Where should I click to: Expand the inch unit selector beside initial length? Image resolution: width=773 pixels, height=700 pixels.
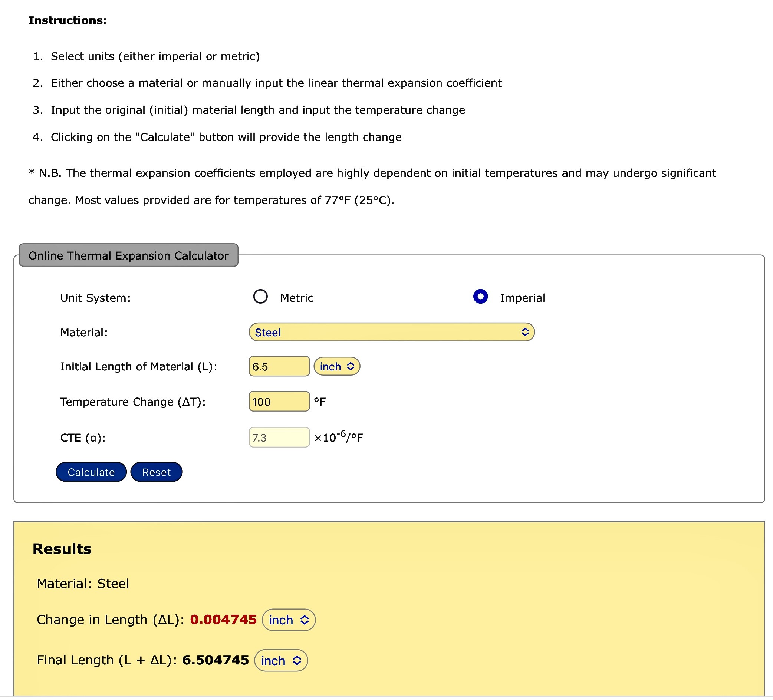(337, 366)
